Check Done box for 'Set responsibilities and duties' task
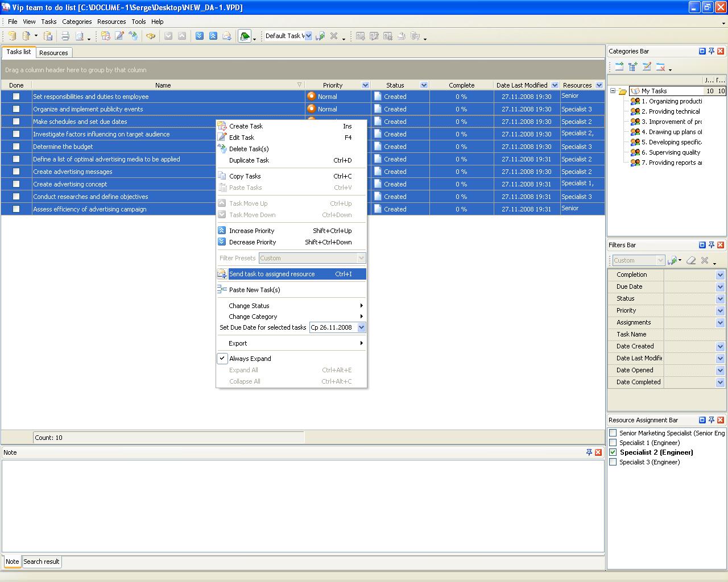 point(16,97)
